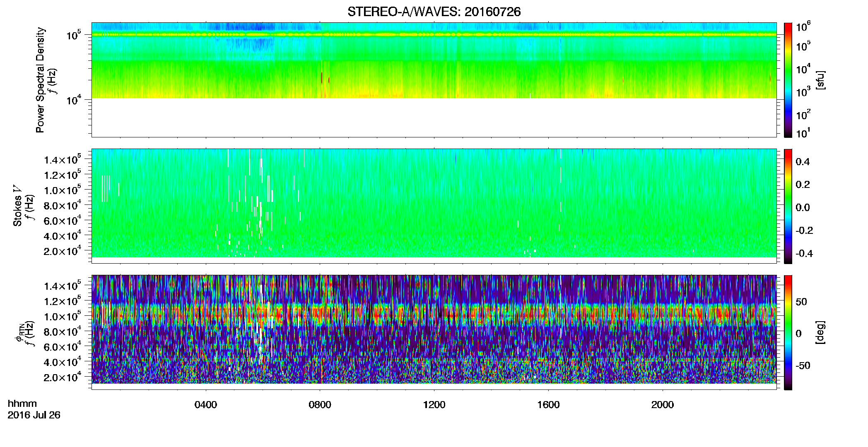Screen dimensions: 868x447
Task: Click the [deg] colorbar unit label
Action: click(820, 332)
